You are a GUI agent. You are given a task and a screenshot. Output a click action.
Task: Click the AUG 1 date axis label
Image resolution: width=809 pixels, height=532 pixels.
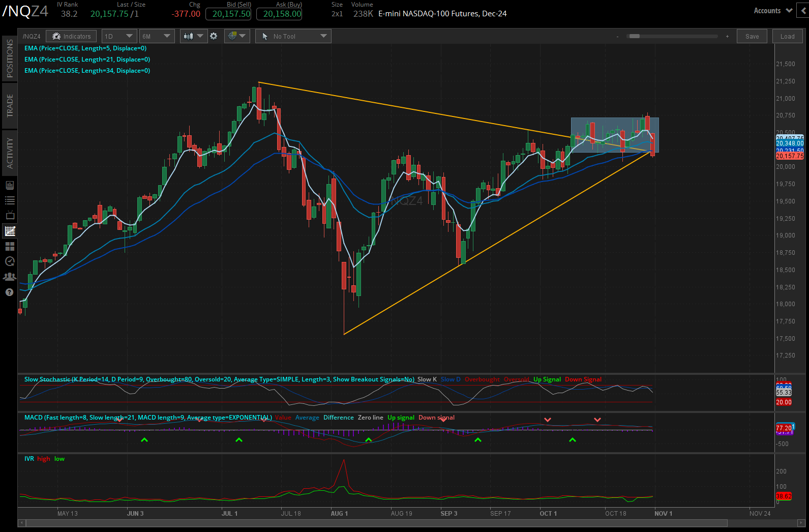(339, 514)
